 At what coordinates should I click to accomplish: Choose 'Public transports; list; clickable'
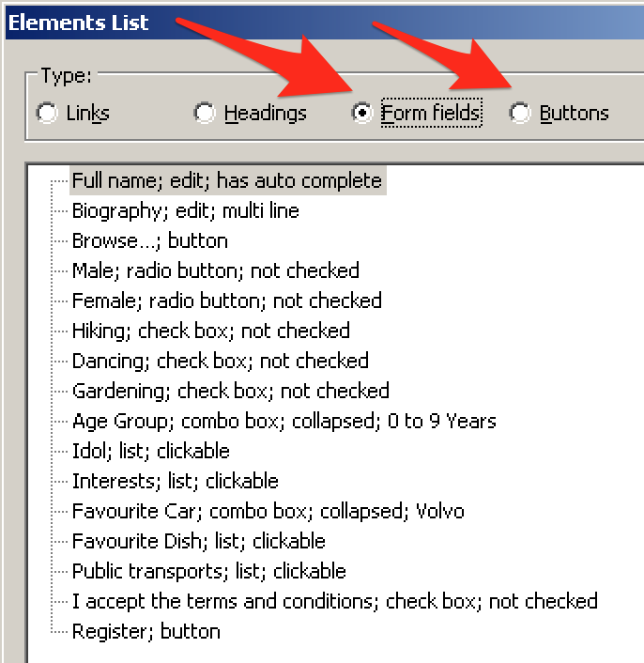(x=208, y=572)
